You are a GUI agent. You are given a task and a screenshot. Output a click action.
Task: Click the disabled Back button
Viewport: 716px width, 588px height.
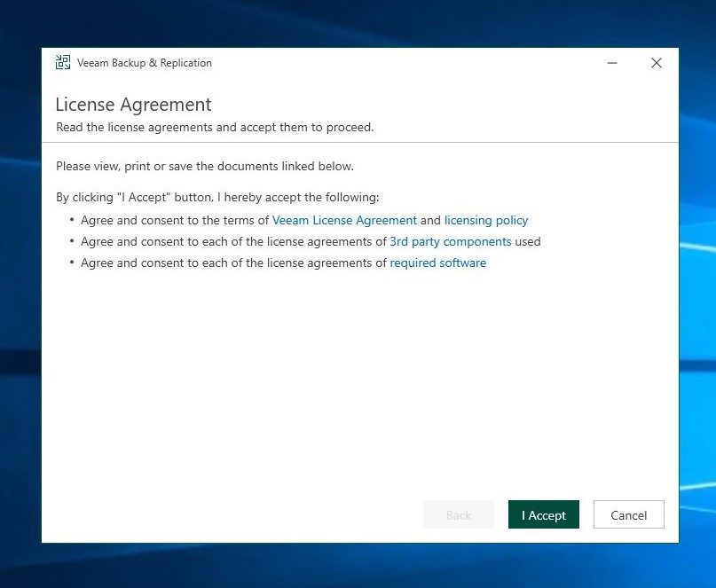pyautogui.click(x=459, y=514)
